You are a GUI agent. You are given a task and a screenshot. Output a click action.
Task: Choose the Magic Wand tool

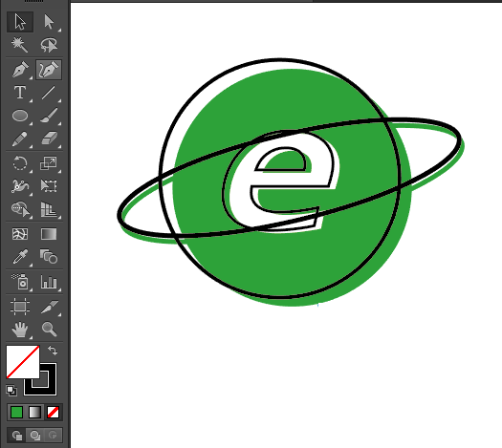coord(20,45)
